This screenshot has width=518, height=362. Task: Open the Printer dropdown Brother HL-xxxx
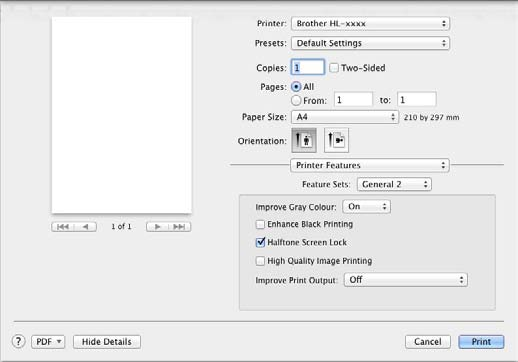pyautogui.click(x=370, y=23)
